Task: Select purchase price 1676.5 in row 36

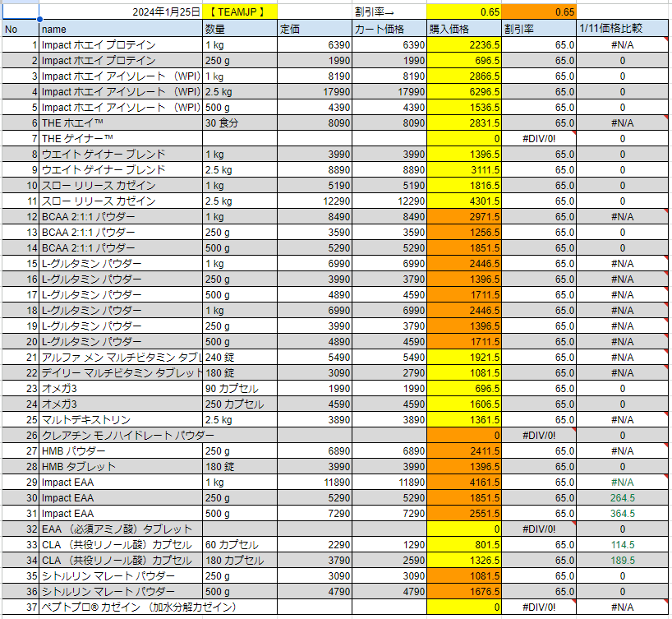Action: [x=464, y=592]
